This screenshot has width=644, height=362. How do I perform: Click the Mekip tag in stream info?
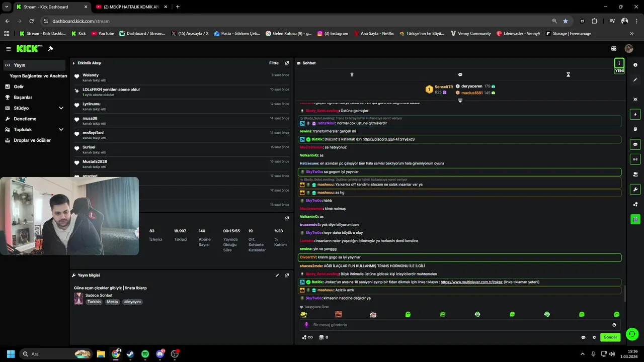click(112, 302)
